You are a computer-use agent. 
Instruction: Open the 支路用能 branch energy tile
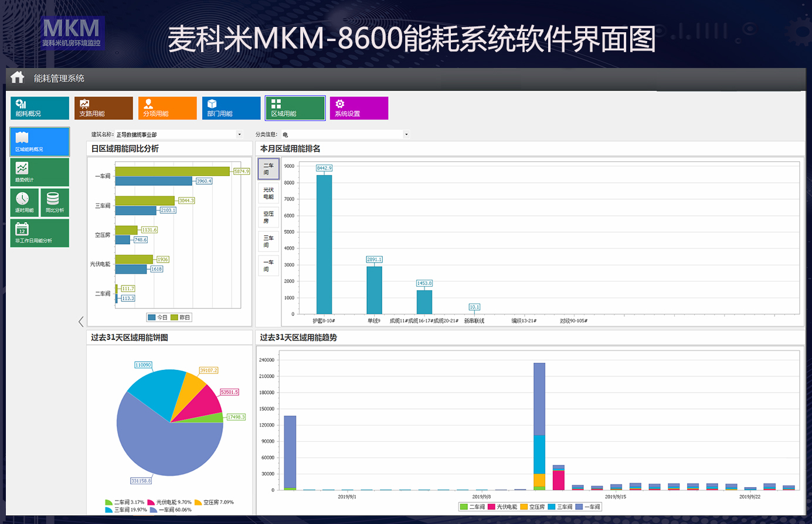(x=104, y=108)
